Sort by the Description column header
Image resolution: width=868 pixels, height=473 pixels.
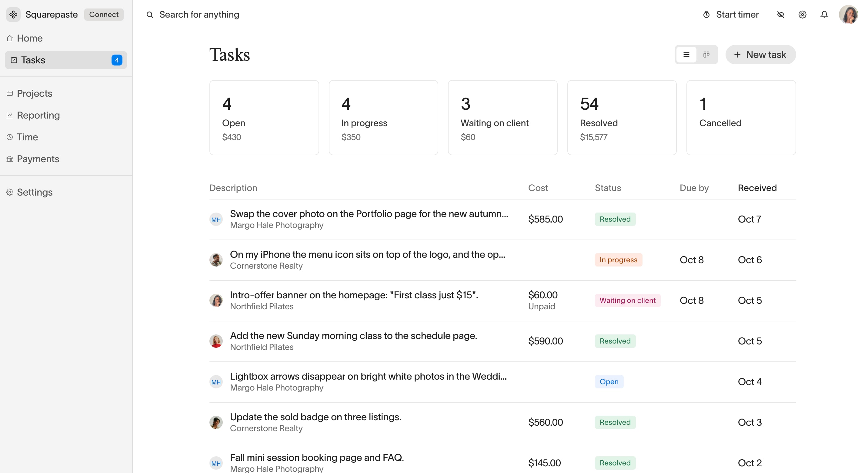pyautogui.click(x=233, y=188)
